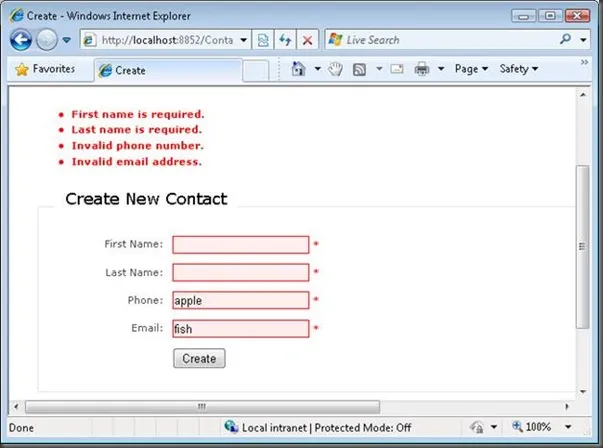Click the 'Email:' label
This screenshot has height=448, width=603.
(x=147, y=328)
